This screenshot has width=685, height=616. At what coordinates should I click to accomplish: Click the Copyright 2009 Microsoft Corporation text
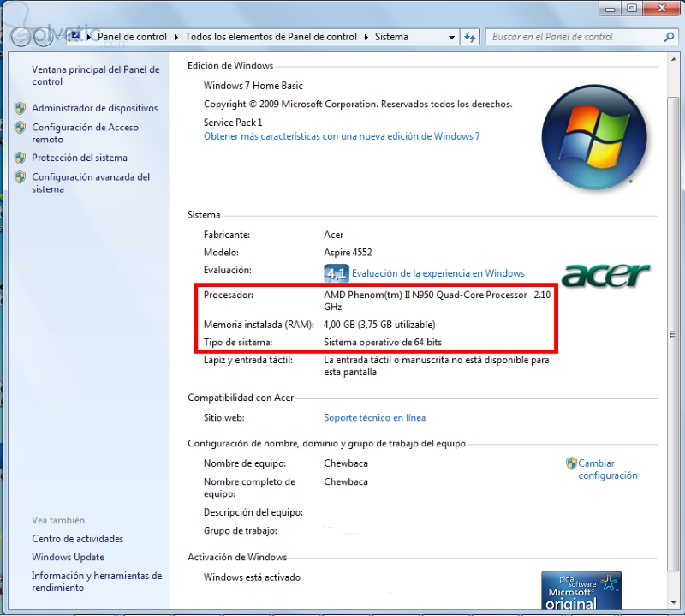coord(358,104)
